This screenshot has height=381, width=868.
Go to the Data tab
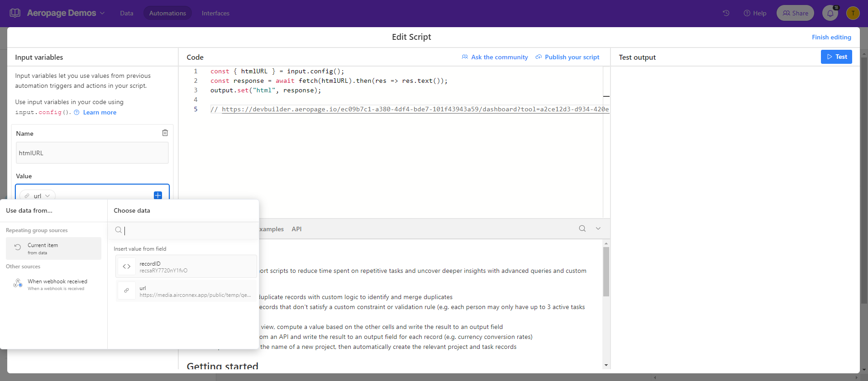pyautogui.click(x=127, y=13)
